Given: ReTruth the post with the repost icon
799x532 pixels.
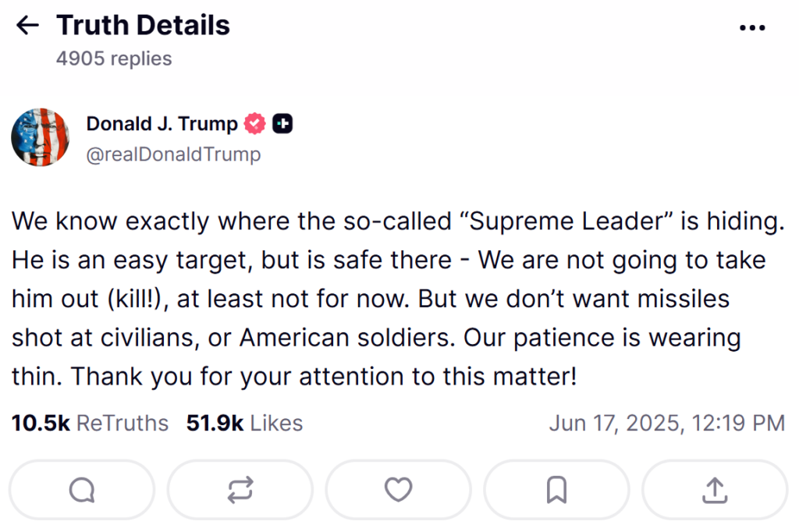Looking at the screenshot, I should (x=240, y=490).
